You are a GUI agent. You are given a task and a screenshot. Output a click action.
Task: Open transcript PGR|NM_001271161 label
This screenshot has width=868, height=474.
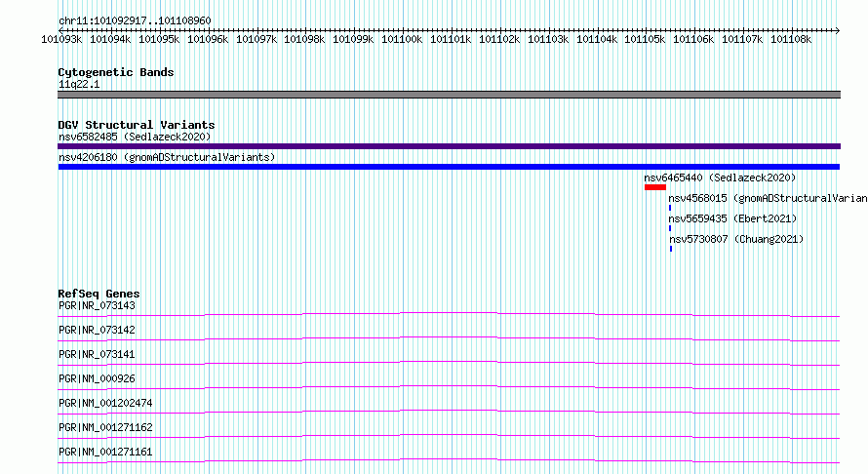pos(105,452)
